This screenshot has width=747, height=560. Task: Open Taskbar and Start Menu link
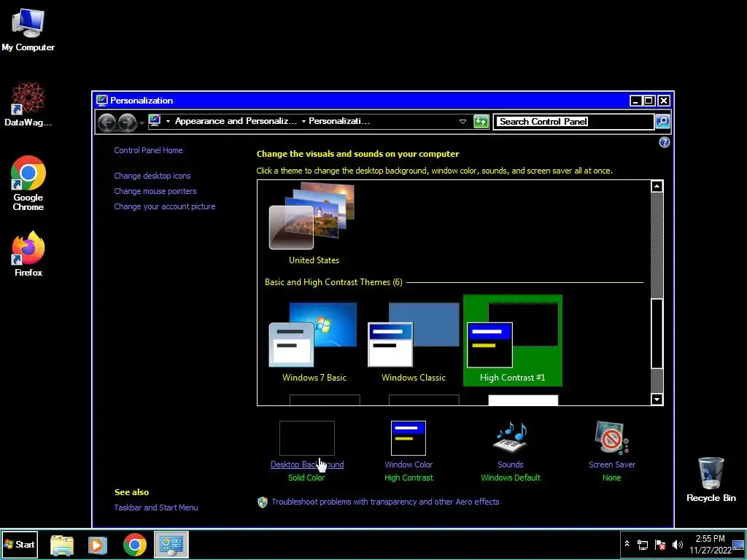pyautogui.click(x=156, y=507)
